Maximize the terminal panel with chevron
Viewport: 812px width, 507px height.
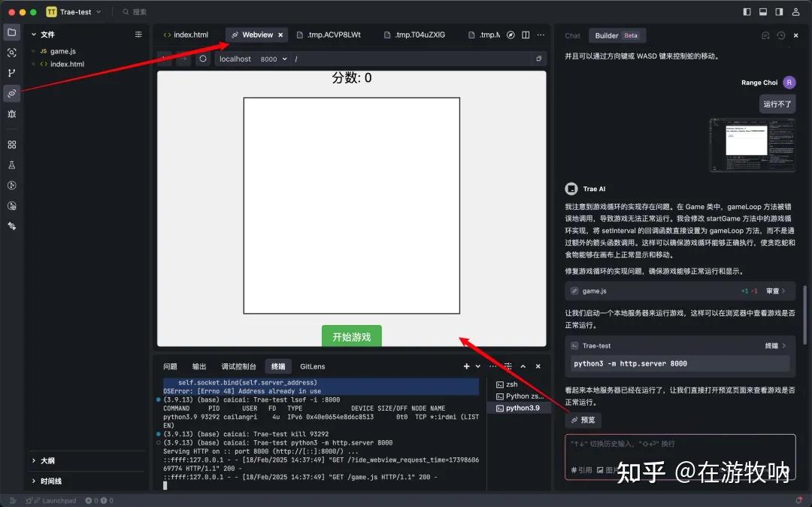click(x=523, y=366)
